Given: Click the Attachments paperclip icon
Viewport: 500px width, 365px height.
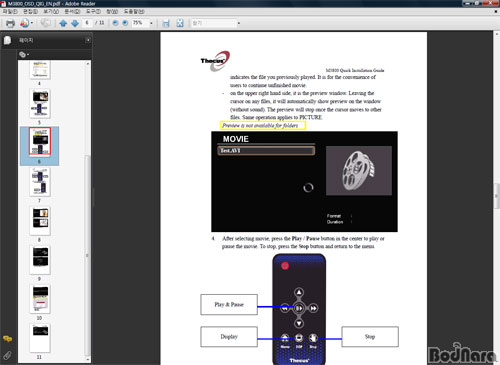Looking at the screenshot, I should 7,355.
